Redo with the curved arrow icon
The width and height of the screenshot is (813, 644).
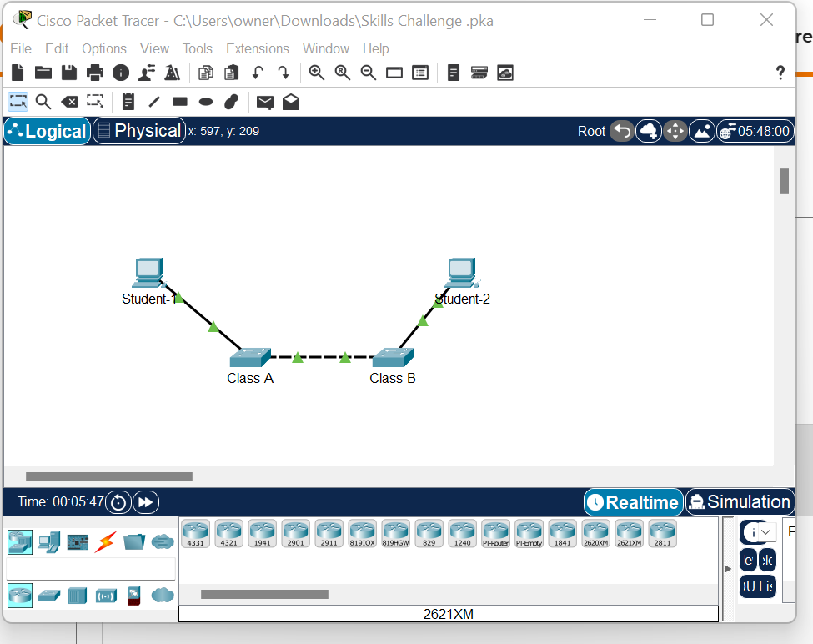284,73
